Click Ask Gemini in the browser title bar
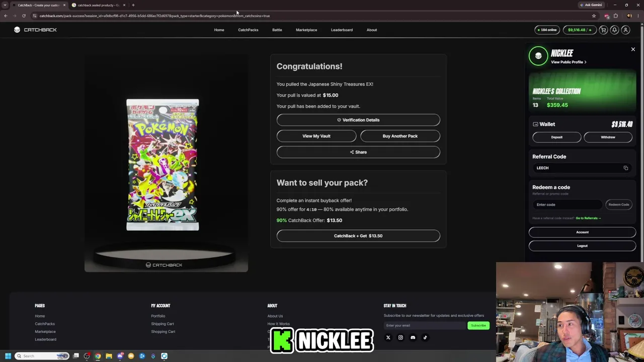Screen dimensions: 644x362 [591, 5]
